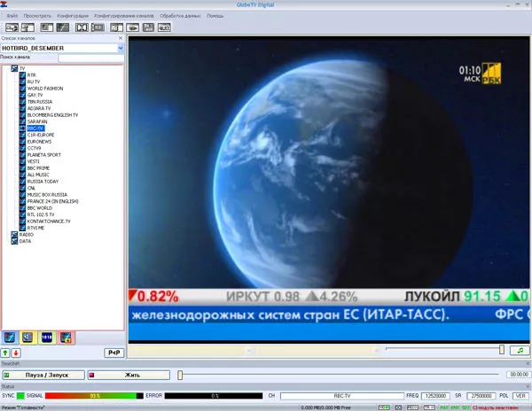Click the fifth toolbar icon with two panels

(x=82, y=27)
